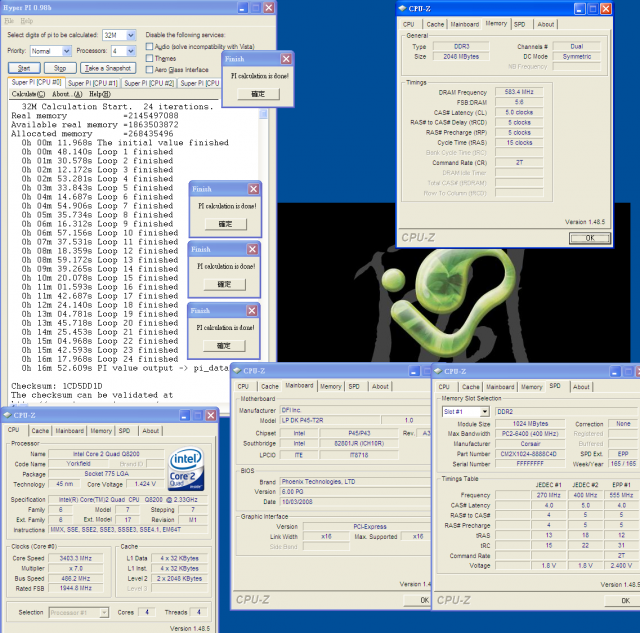Click the Stop button in Hyper PI
641x633 pixels.
tap(60, 68)
